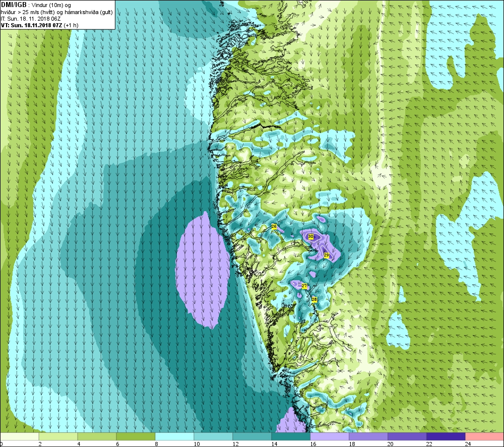Image resolution: width=504 pixels, height=447 pixels.
Task: Pick the pink above-24 m/s legend swatch
Action: coord(485,436)
